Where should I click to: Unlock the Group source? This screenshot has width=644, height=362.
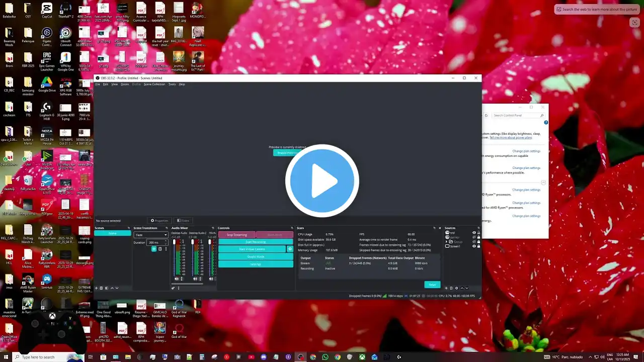(x=478, y=242)
